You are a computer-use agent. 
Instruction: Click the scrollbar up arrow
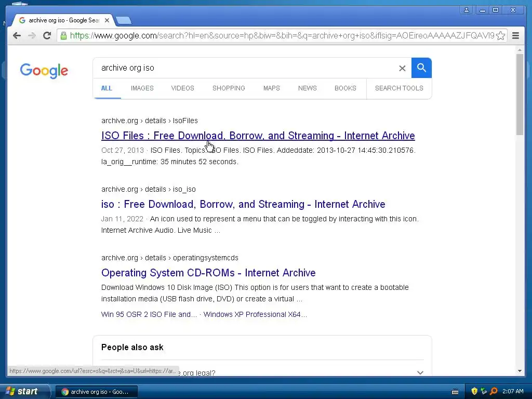(x=520, y=50)
